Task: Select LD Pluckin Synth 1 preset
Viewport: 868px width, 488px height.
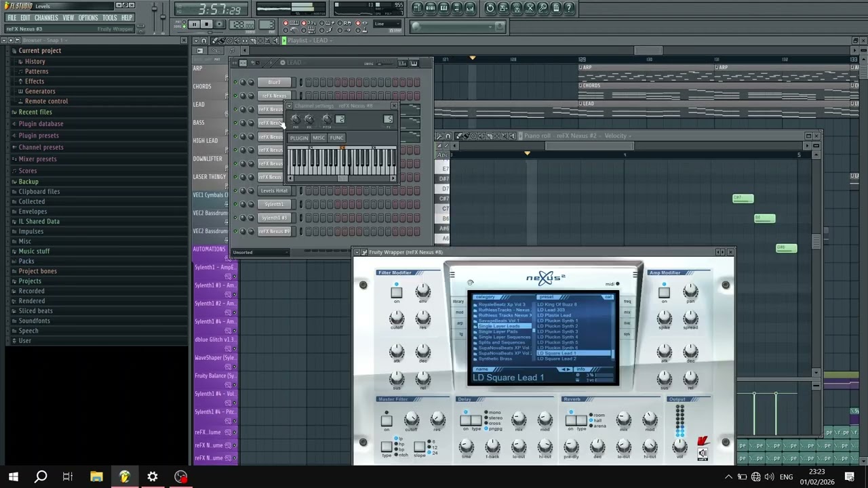Action: pos(557,321)
